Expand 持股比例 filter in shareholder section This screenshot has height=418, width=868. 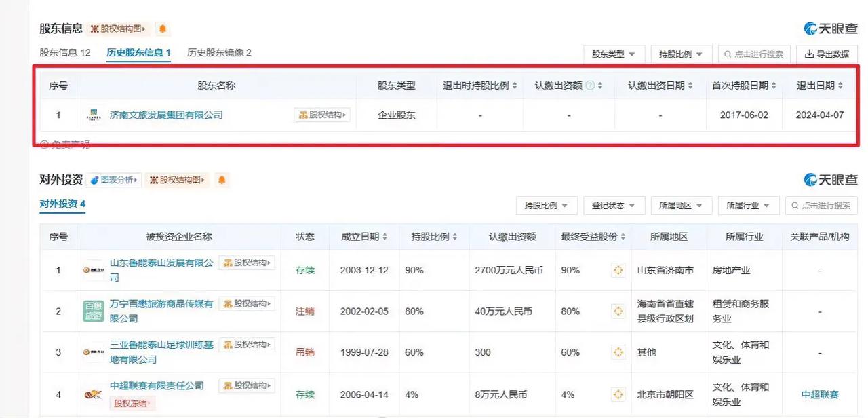[682, 54]
